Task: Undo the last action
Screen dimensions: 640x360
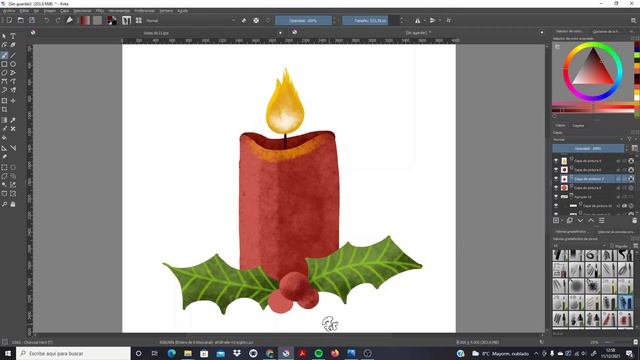Action: pos(47,20)
